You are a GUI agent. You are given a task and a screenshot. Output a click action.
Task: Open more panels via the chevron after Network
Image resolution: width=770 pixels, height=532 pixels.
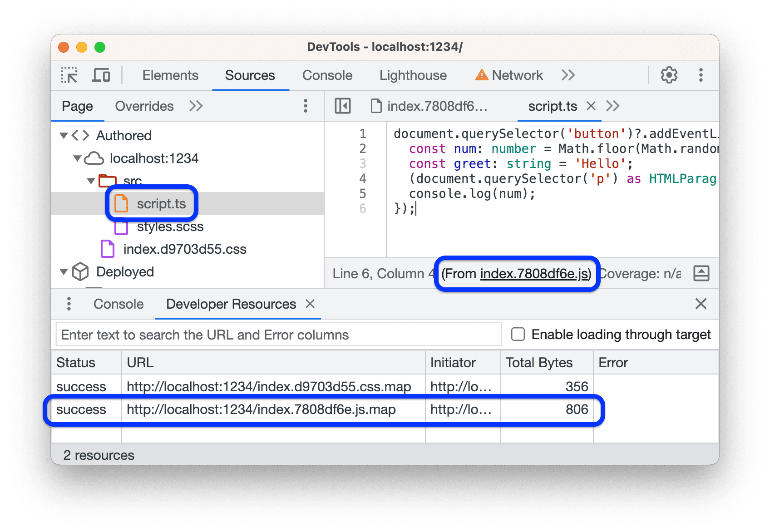568,75
